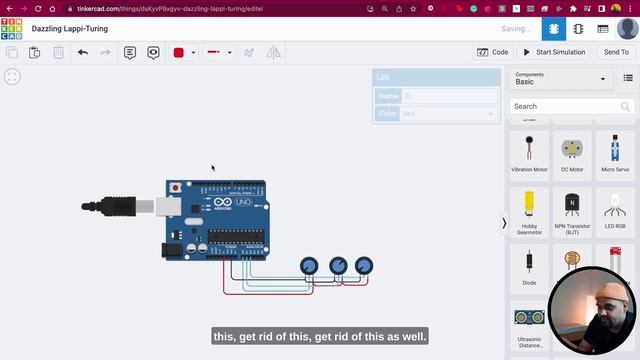Open the Tinkercad logo home link
This screenshot has width=640, height=360.
point(11,29)
